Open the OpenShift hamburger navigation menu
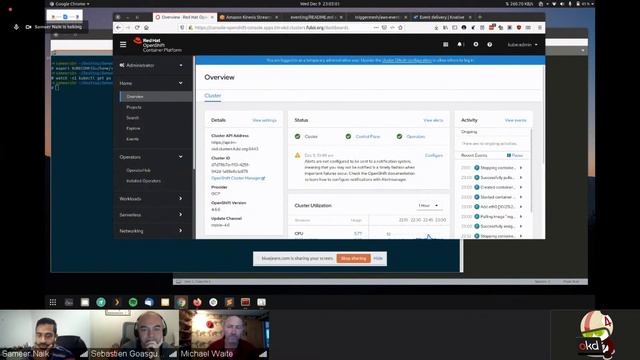The width and height of the screenshot is (640, 360). point(123,44)
